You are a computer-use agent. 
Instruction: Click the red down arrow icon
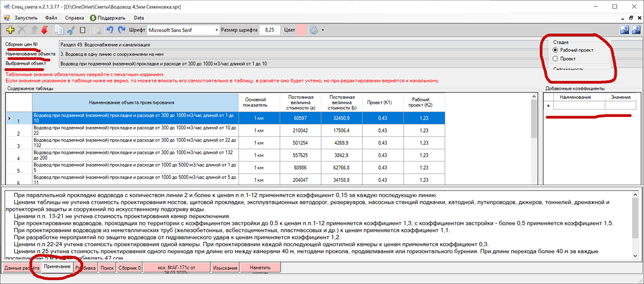[x=45, y=30]
